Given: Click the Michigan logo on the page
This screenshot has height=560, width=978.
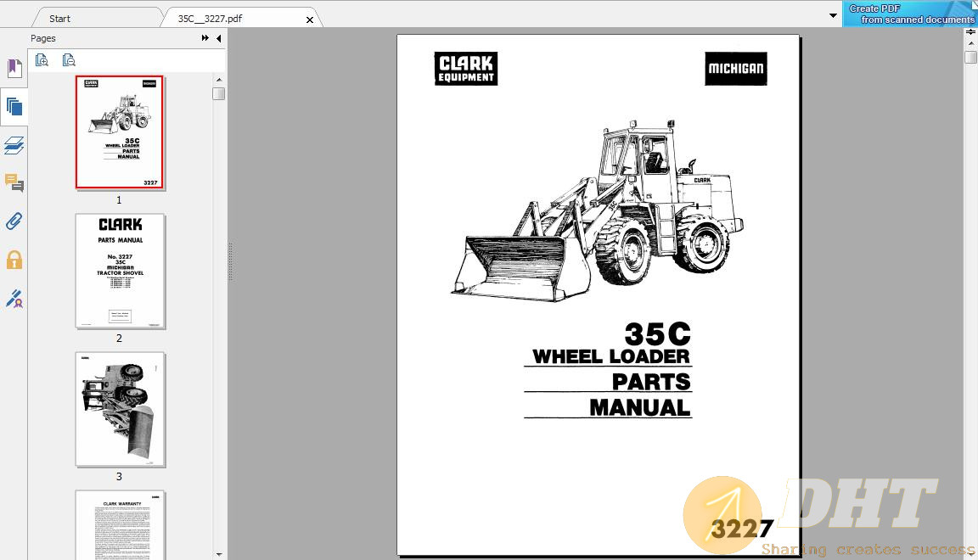Looking at the screenshot, I should [x=736, y=69].
